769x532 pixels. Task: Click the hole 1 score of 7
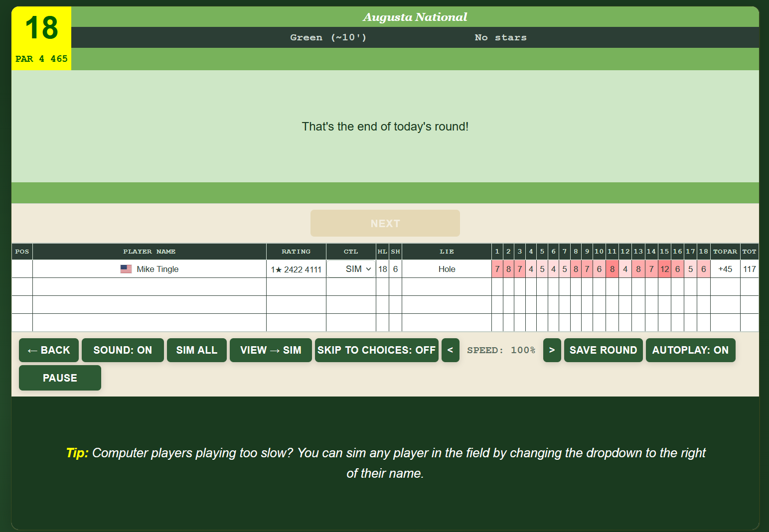pos(497,269)
